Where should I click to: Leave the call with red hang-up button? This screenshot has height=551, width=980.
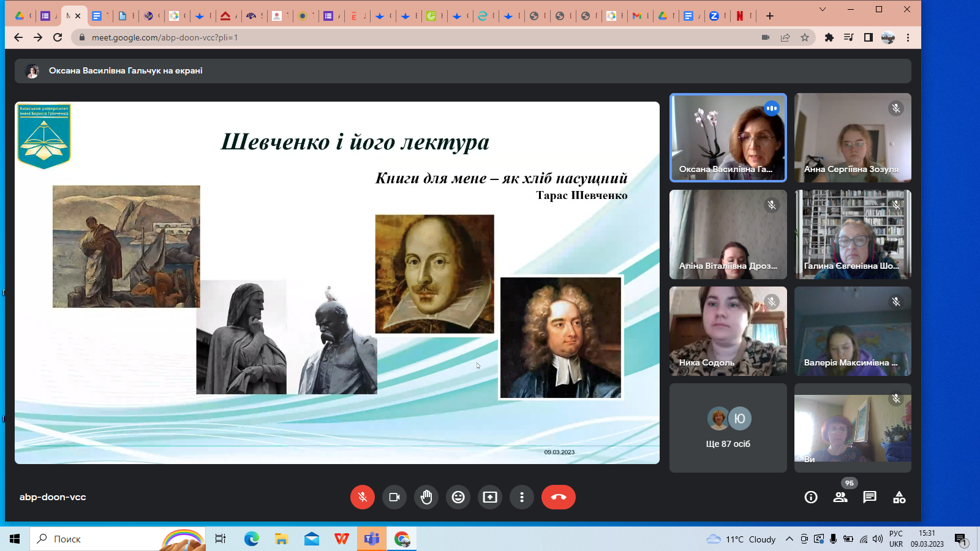pyautogui.click(x=558, y=497)
